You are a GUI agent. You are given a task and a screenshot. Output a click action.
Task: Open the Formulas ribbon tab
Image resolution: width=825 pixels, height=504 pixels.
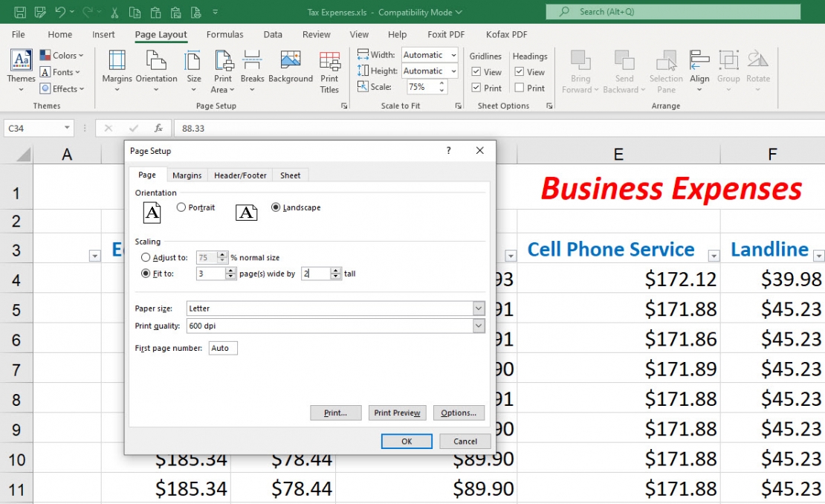click(224, 34)
